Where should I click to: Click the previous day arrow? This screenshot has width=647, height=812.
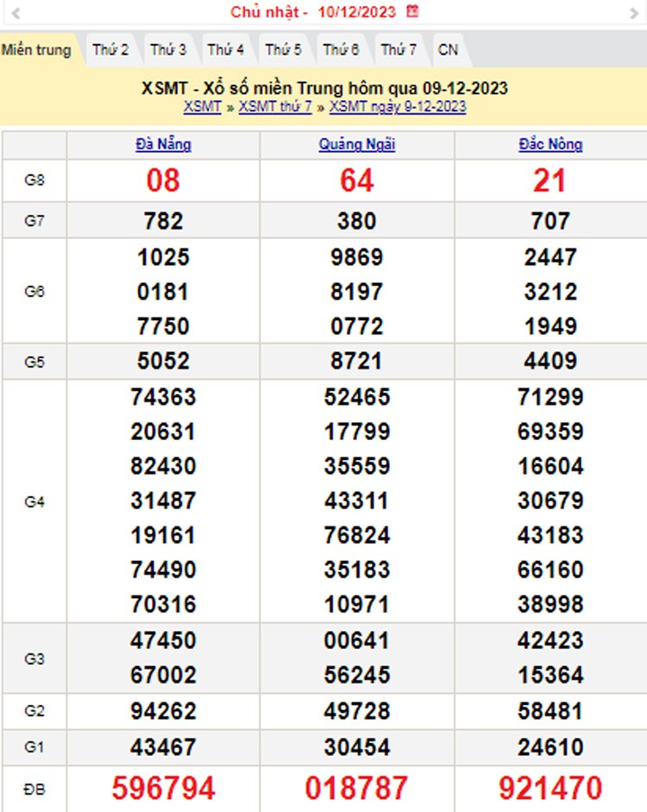tap(16, 13)
